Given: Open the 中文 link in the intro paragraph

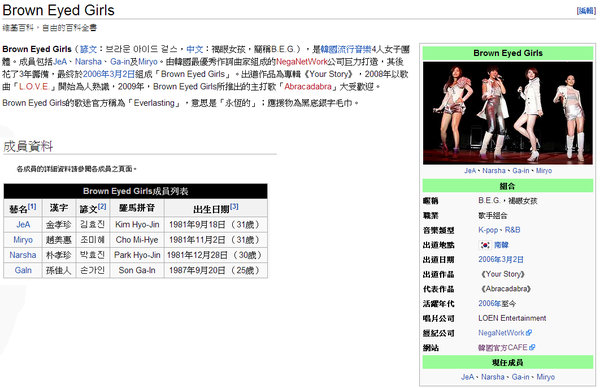Looking at the screenshot, I should click(x=194, y=49).
